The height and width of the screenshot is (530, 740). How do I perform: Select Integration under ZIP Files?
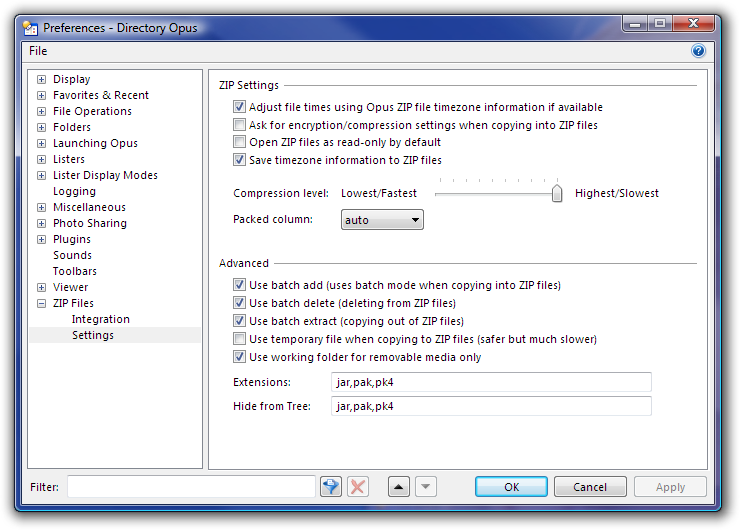(x=100, y=320)
